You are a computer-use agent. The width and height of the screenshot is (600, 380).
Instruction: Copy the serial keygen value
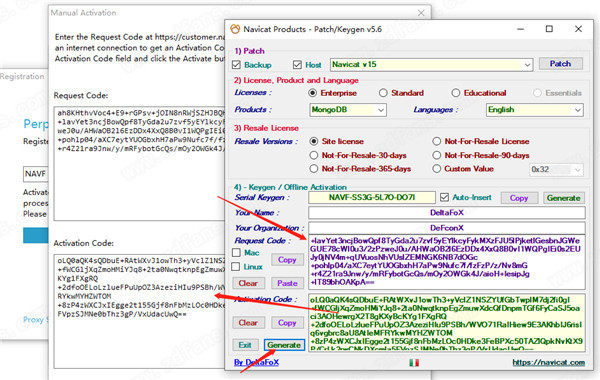coord(519,198)
